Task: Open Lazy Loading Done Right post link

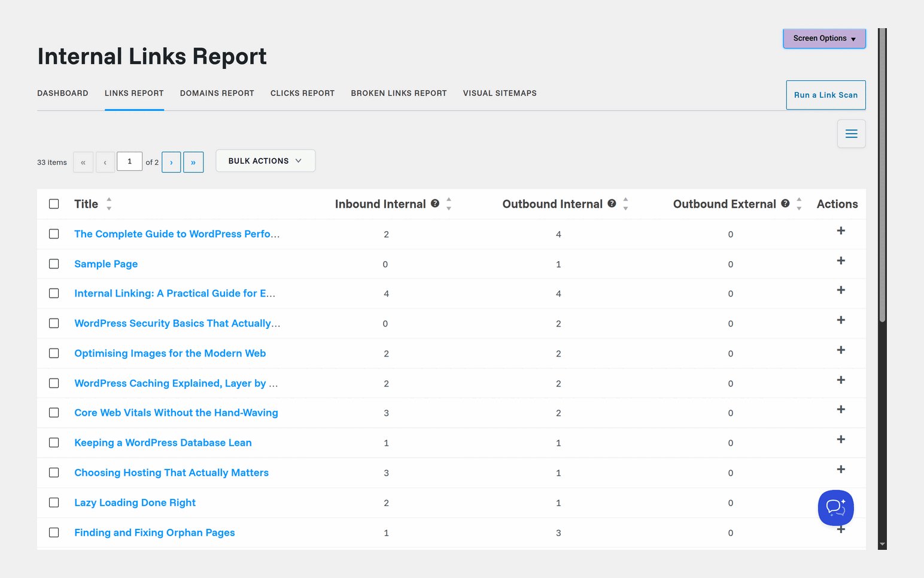Action: 135,503
